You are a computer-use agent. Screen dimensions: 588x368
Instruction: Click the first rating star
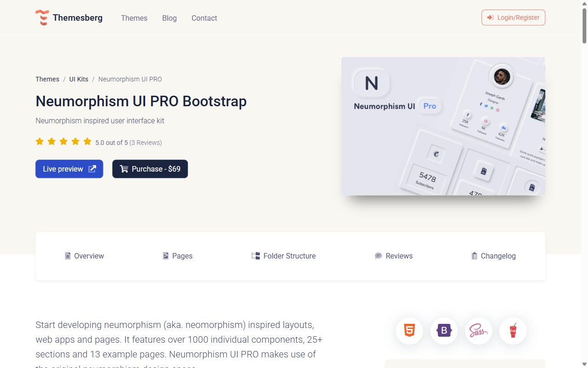click(40, 141)
